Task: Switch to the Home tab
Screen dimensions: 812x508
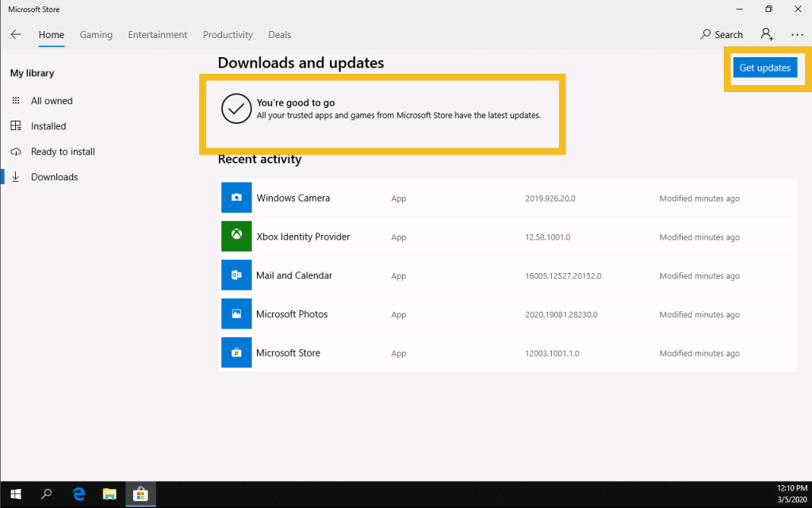Action: pyautogui.click(x=52, y=35)
